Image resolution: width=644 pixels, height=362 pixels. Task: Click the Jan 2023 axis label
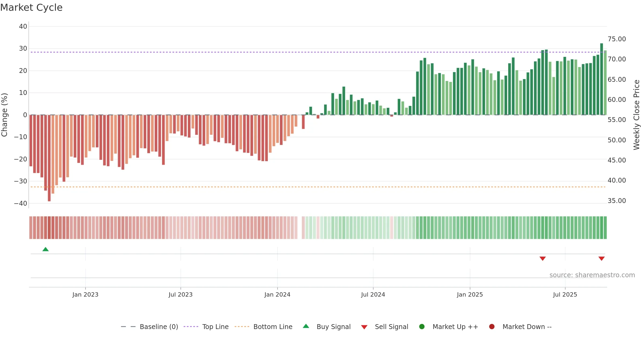point(85,295)
